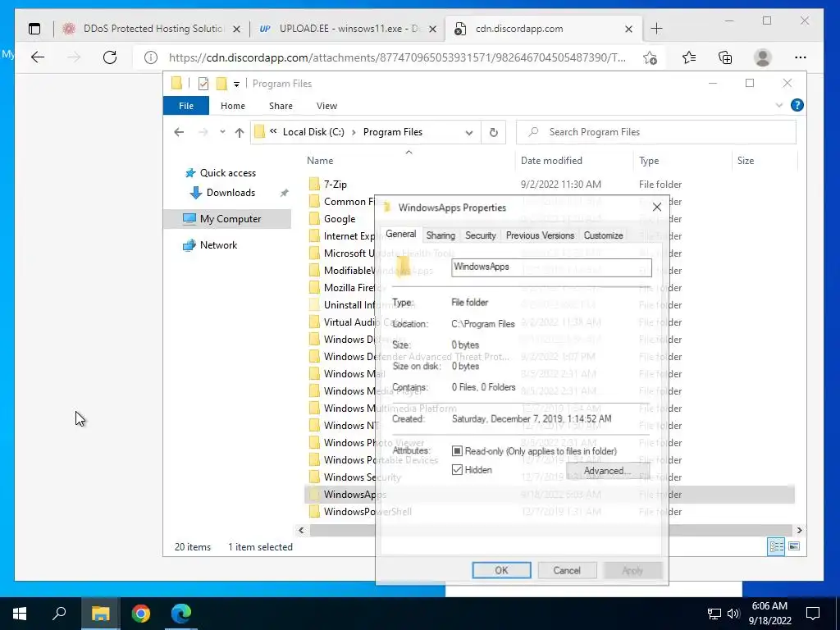Switch to the Previous Versions tab
Screen dimensions: 840x630
click(540, 235)
